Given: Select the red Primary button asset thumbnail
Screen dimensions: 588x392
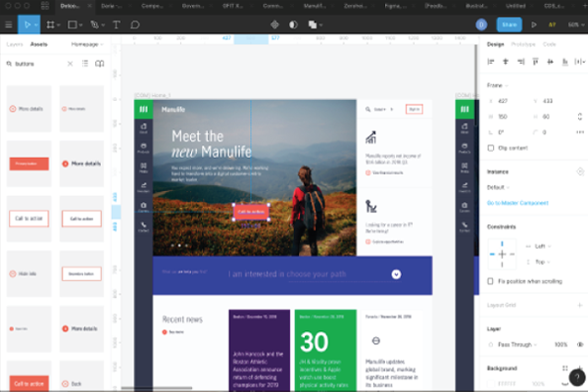Looking at the screenshot, I should [28, 164].
